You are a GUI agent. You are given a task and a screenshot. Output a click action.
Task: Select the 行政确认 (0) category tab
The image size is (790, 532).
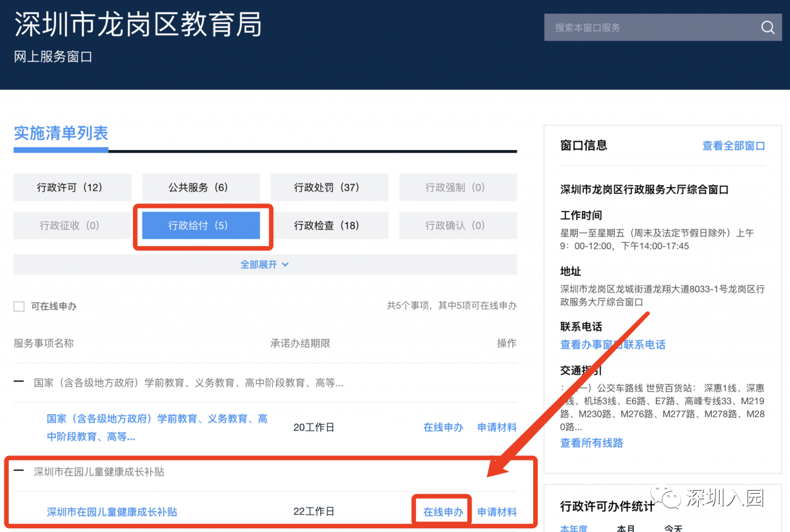[x=457, y=225]
